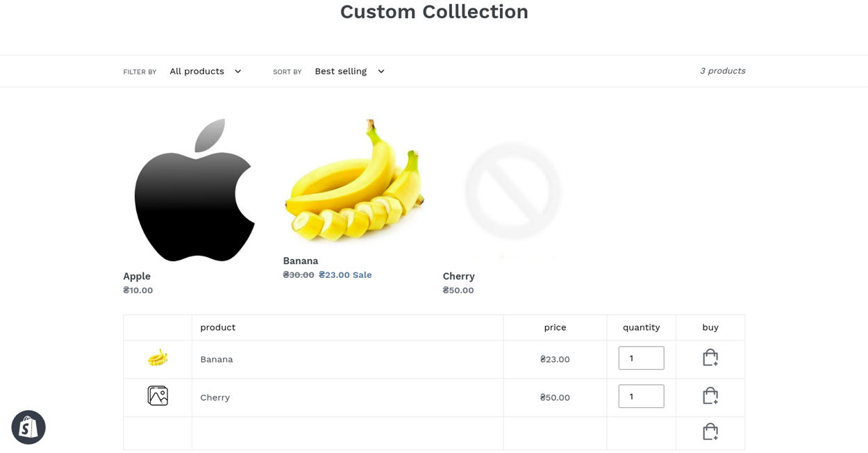Open the All products filter dropdown

[206, 71]
